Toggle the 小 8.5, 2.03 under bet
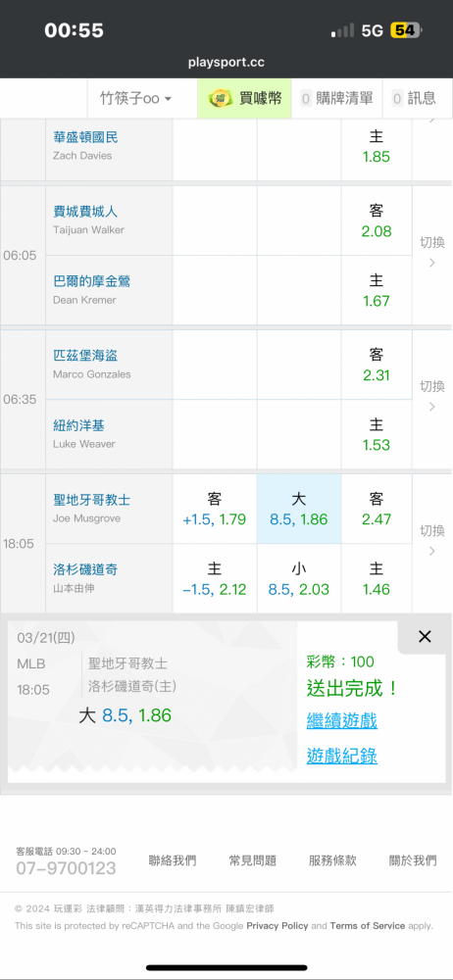Viewport: 453px width, 980px height. 299,579
